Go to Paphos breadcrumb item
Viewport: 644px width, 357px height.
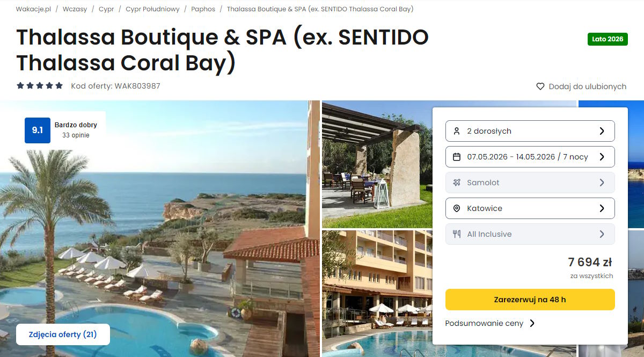coord(203,9)
